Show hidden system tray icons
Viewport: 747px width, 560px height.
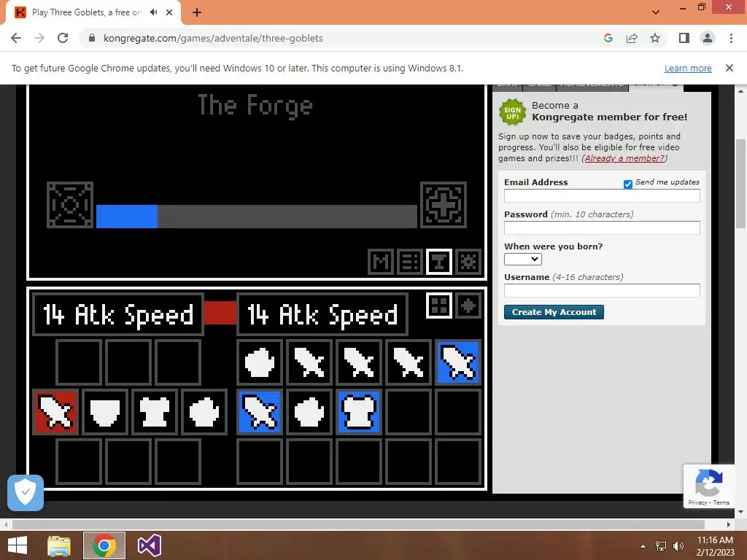tap(643, 546)
